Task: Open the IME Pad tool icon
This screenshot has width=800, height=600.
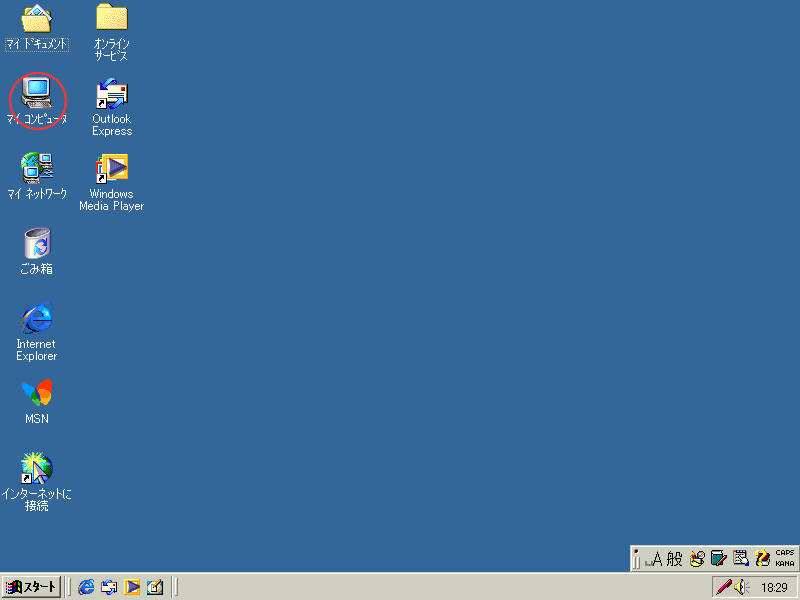Action: point(697,559)
